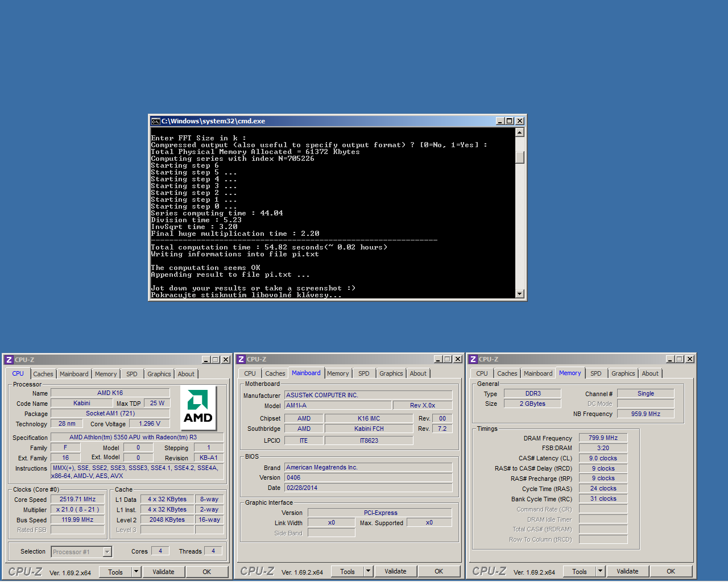Click the cmd.exe title bar icon

(x=155, y=121)
